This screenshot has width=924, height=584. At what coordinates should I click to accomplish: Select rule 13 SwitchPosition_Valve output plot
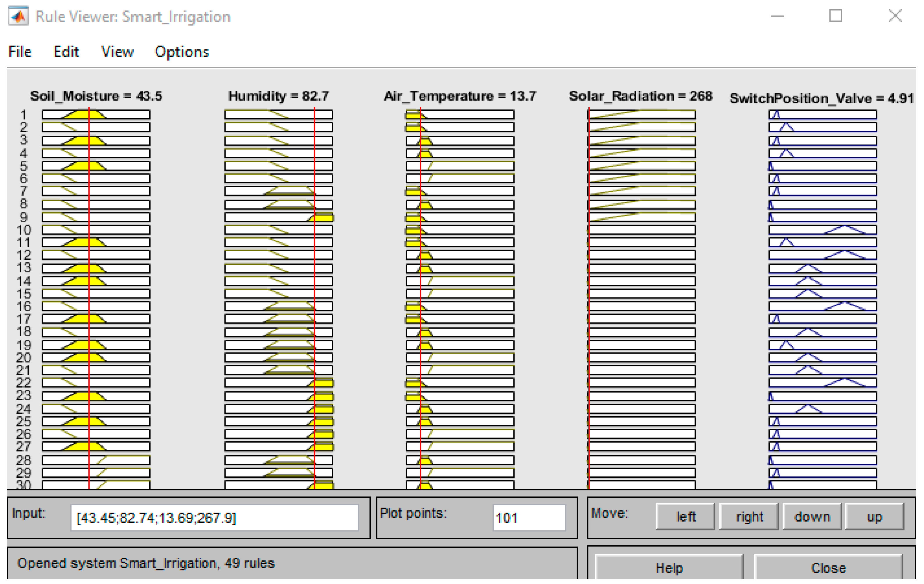pyautogui.click(x=823, y=268)
